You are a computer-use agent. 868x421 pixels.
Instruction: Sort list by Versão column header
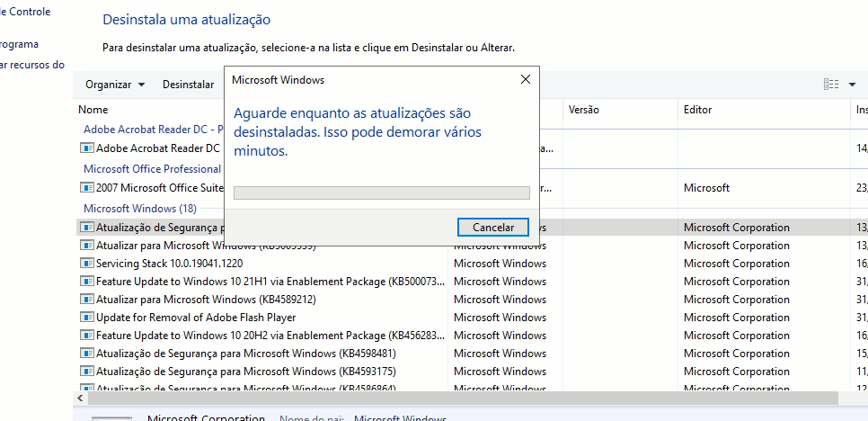[x=583, y=110]
